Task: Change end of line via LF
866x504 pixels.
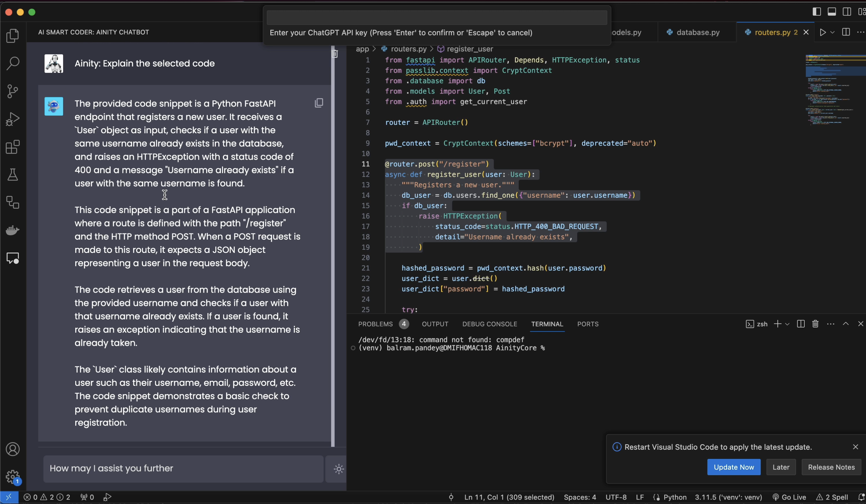Action: click(x=640, y=497)
